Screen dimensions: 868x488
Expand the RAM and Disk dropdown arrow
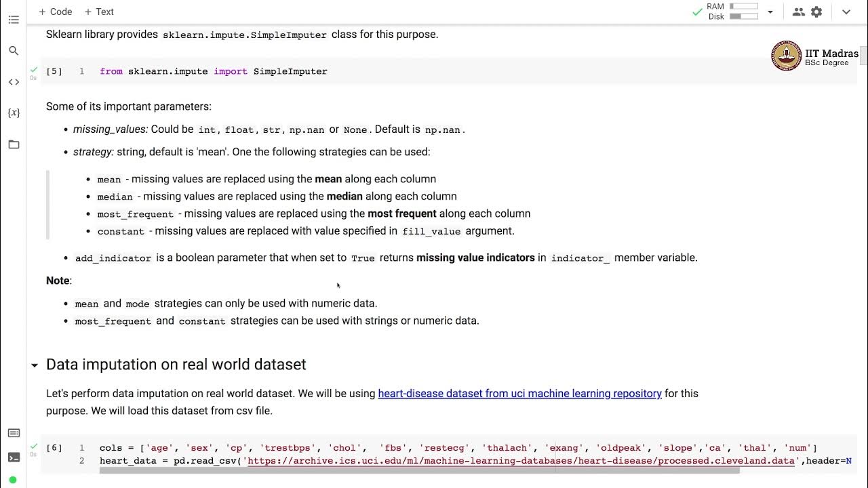(x=770, y=12)
